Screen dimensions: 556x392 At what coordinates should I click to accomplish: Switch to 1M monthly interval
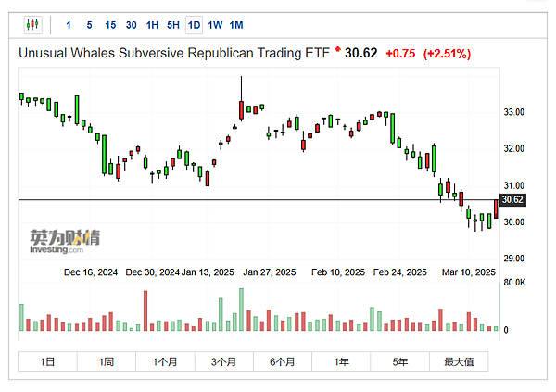click(236, 25)
